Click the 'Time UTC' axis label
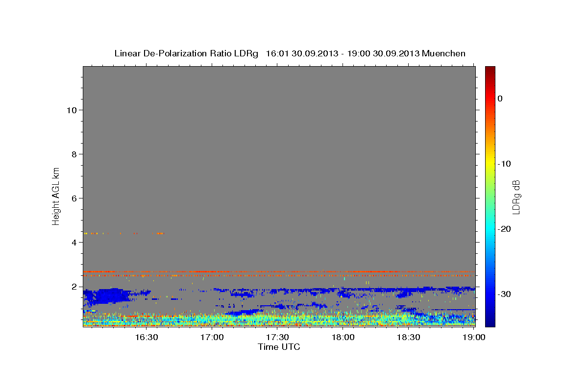 pyautogui.click(x=279, y=347)
